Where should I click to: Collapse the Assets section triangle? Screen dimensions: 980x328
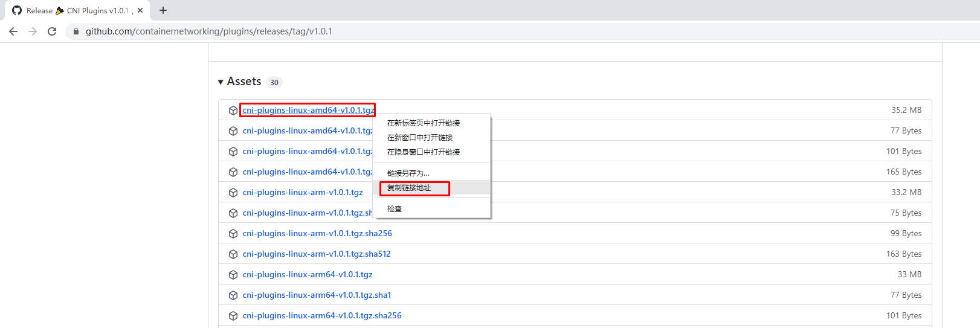221,82
